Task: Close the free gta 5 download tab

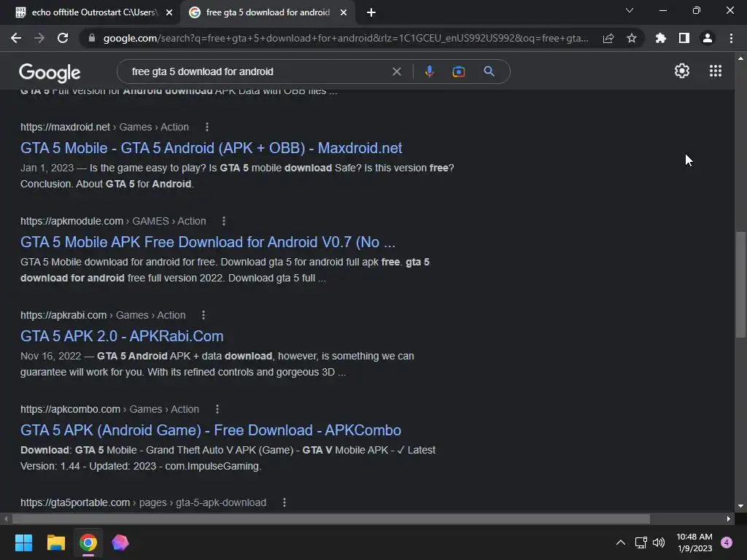Action: pos(344,12)
